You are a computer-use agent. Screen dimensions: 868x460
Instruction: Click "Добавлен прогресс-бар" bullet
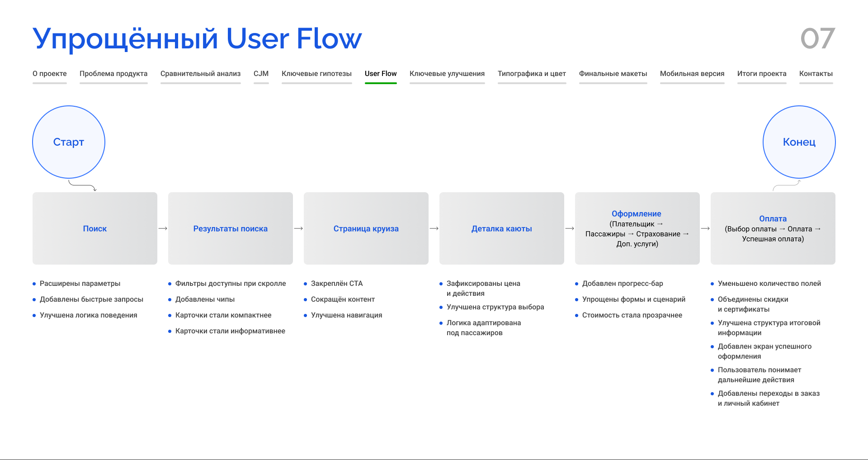[619, 284]
